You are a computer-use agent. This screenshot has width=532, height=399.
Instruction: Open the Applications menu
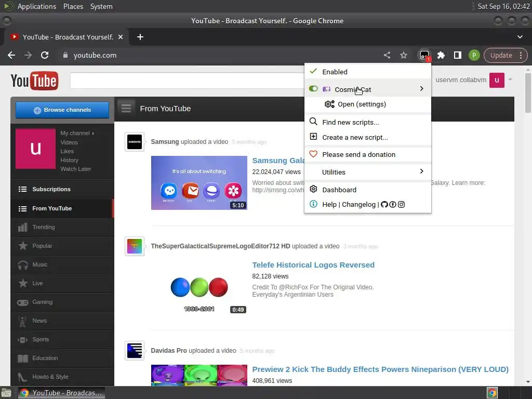(x=37, y=6)
